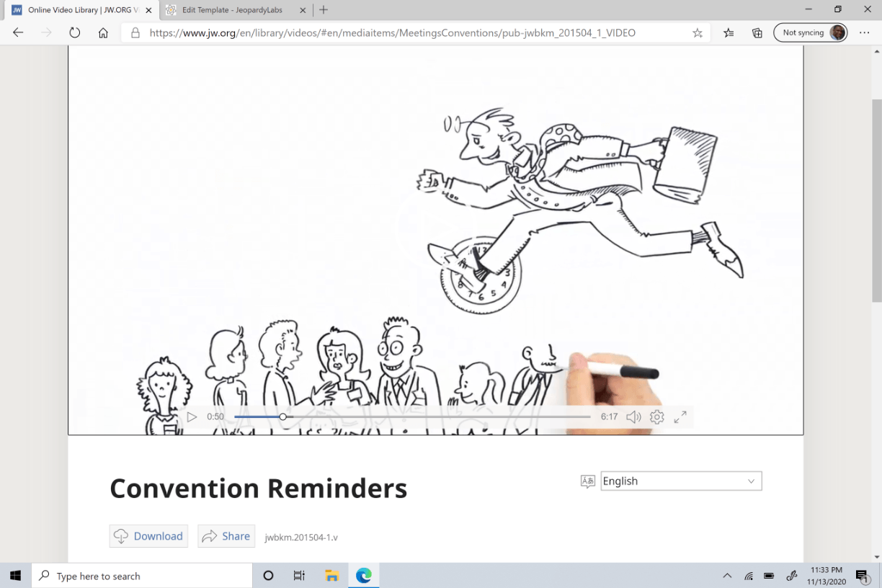Open a new browser tab
The image size is (882, 588).
click(x=324, y=10)
